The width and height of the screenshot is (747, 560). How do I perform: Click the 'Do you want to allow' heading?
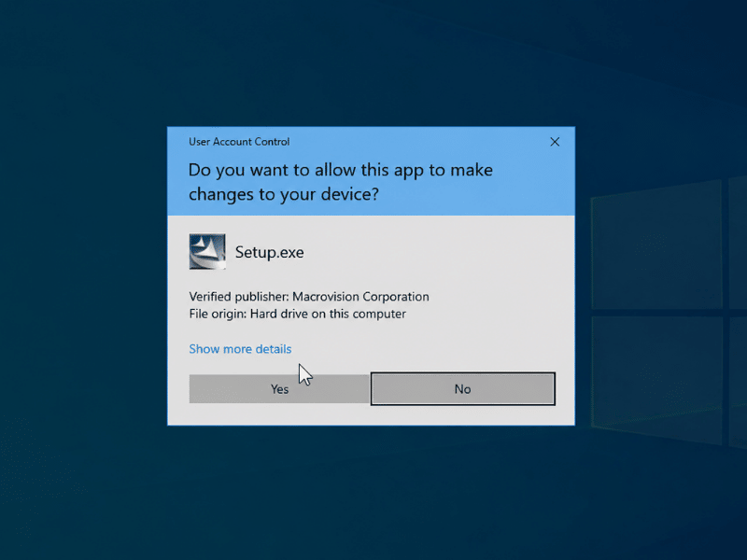pyautogui.click(x=341, y=182)
